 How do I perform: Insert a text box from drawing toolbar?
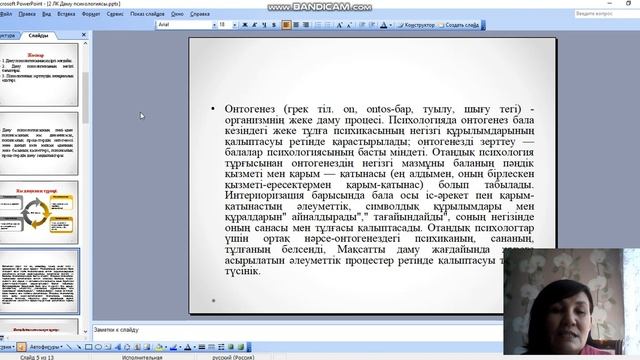(x=108, y=347)
